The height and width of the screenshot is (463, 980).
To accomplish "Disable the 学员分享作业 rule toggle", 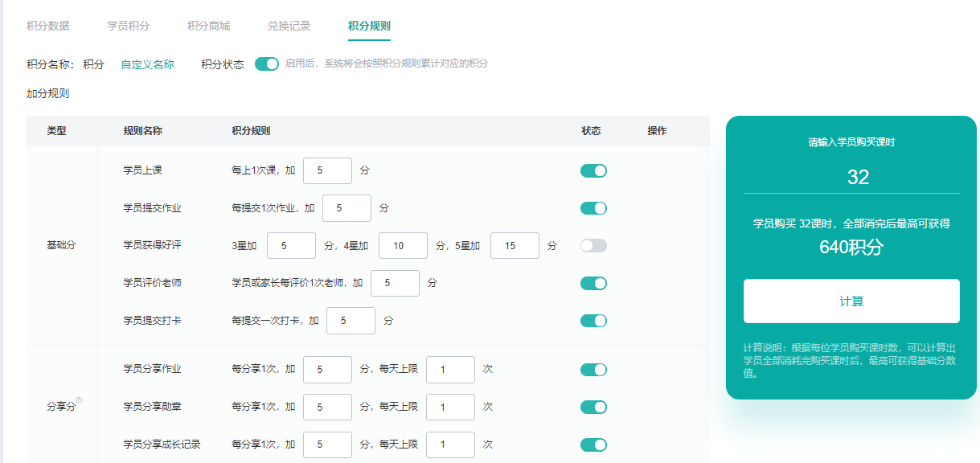I will pyautogui.click(x=593, y=369).
